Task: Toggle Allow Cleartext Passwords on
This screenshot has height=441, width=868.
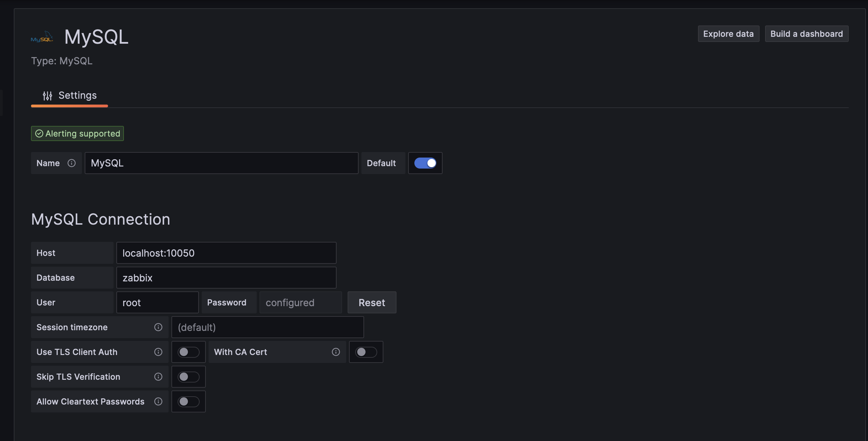Action: [189, 401]
